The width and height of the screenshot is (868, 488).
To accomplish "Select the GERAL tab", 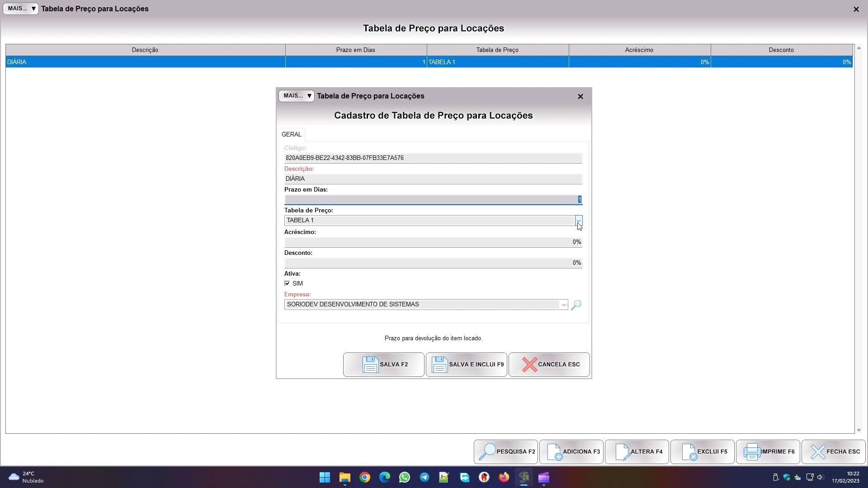I will coord(292,135).
